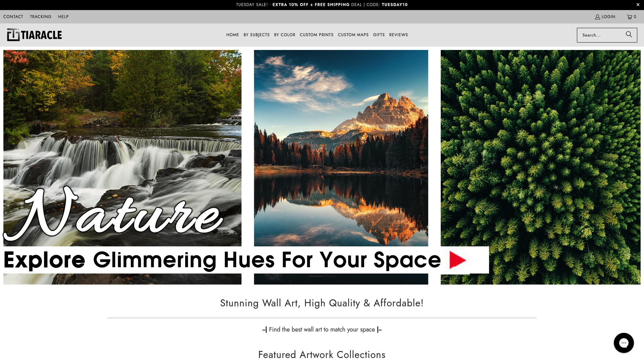Open the Reviews page
The height and width of the screenshot is (362, 644).
pos(398,35)
